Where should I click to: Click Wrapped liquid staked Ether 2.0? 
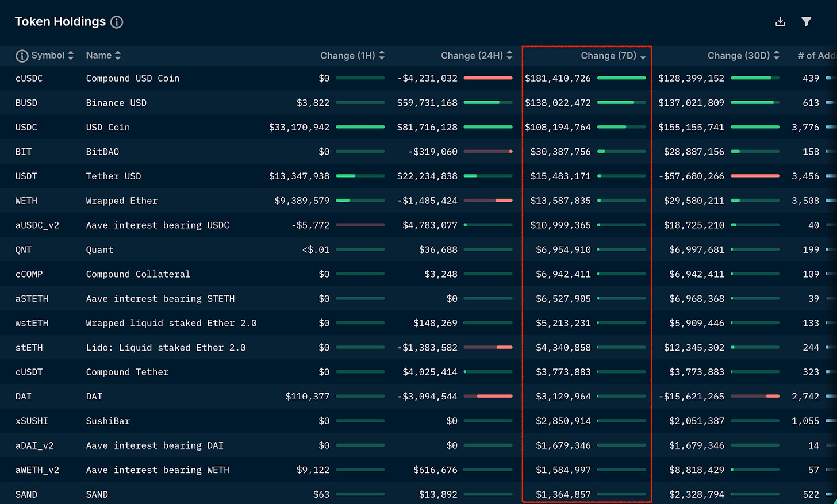point(171,323)
